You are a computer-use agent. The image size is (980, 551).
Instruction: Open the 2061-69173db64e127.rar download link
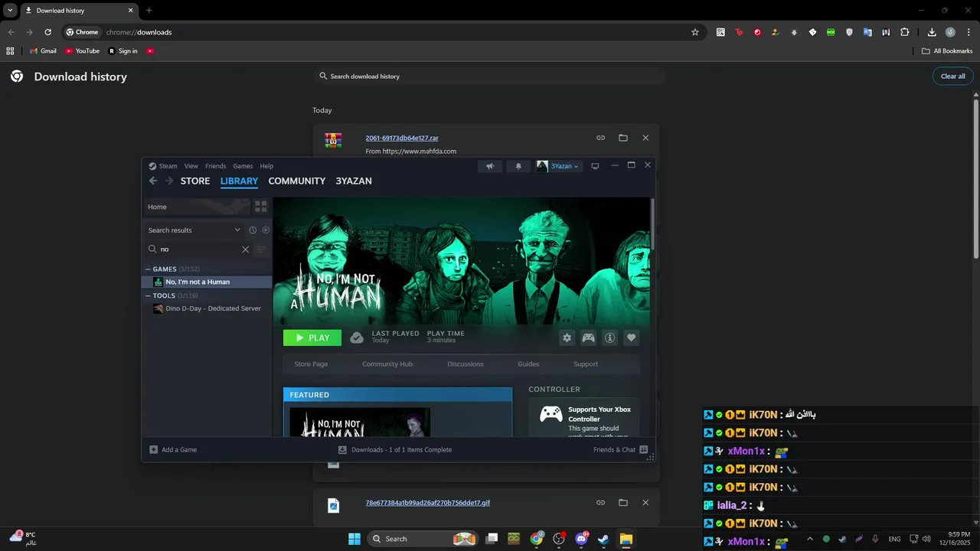[402, 139]
